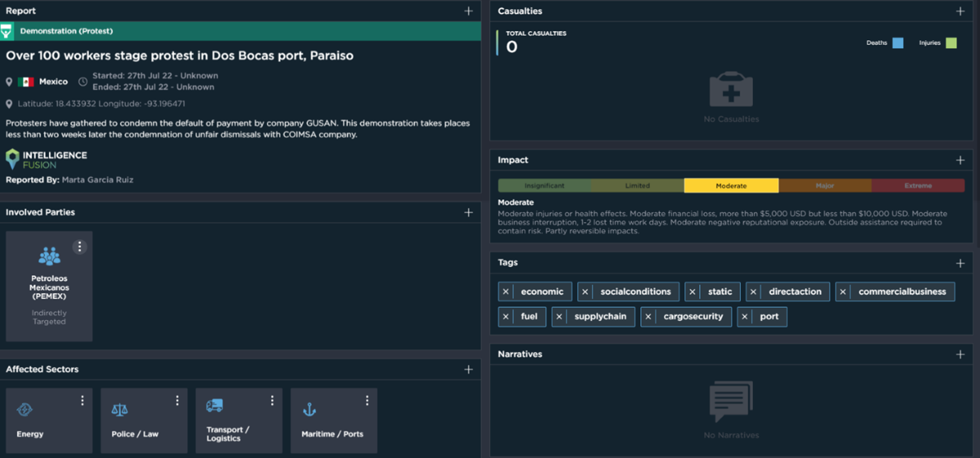Viewport: 980px width, 458px height.
Task: Open Maritime / Ports card options menu
Action: coord(367,400)
